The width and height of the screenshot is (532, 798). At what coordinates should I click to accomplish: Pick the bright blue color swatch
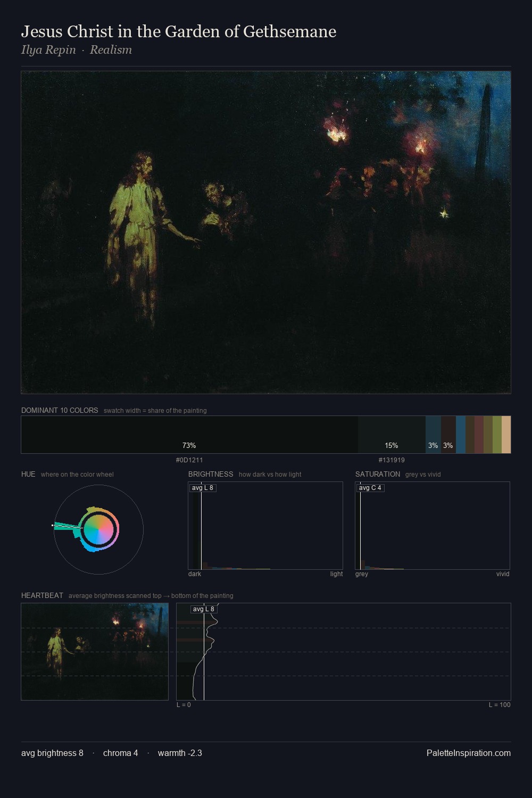click(x=461, y=435)
